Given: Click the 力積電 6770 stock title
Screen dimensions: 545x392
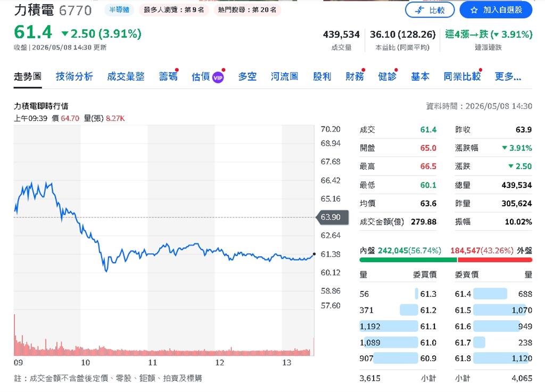Looking at the screenshot, I should 53,10.
